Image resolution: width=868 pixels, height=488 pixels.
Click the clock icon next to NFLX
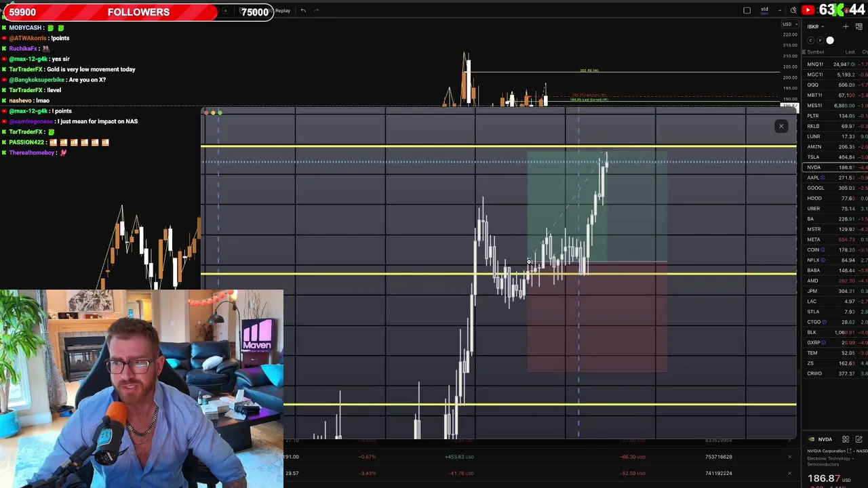pyautogui.click(x=823, y=260)
